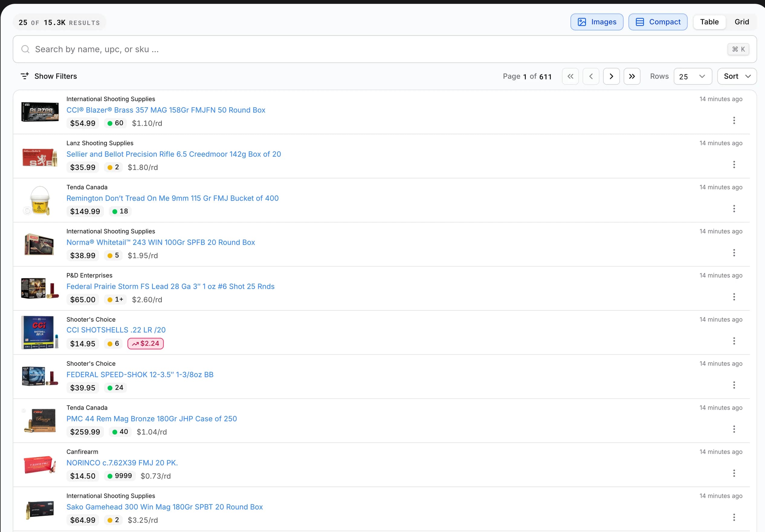Viewport: 765px width, 532px height.
Task: Open NORINCO c.7.62X39 FMJ 20 PK. link
Action: [x=122, y=463]
